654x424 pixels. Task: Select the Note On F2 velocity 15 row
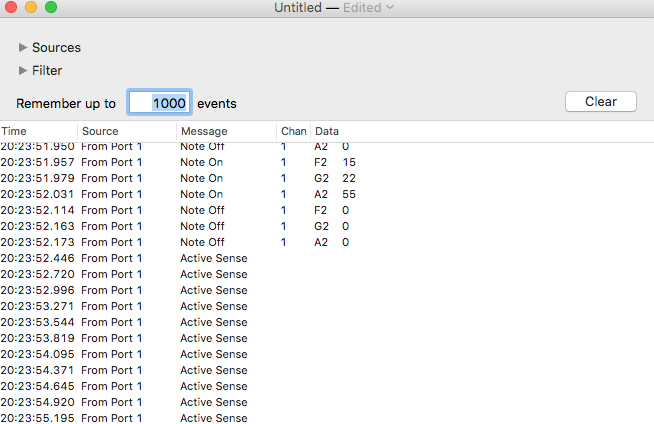tap(327, 162)
